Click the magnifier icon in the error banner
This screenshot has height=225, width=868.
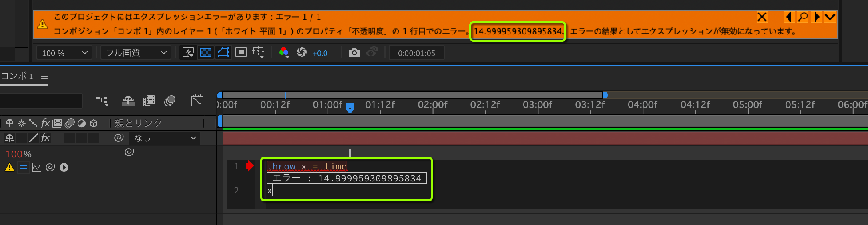click(802, 17)
